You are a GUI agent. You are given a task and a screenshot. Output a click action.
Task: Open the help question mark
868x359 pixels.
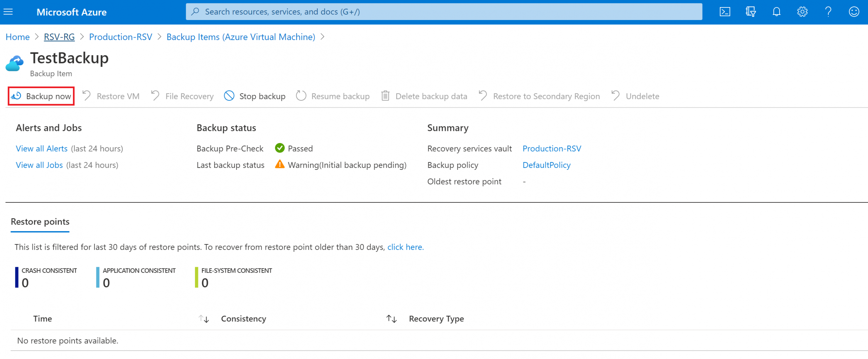tap(828, 12)
